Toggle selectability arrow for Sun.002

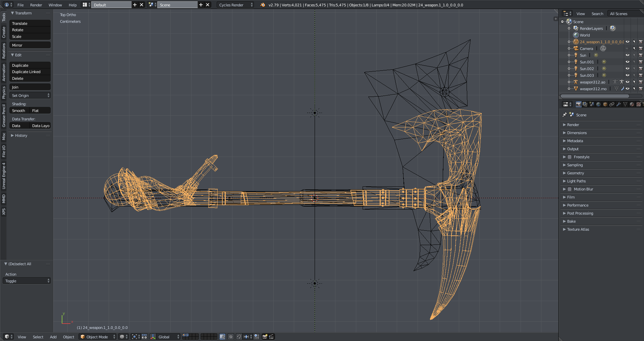pyautogui.click(x=634, y=68)
